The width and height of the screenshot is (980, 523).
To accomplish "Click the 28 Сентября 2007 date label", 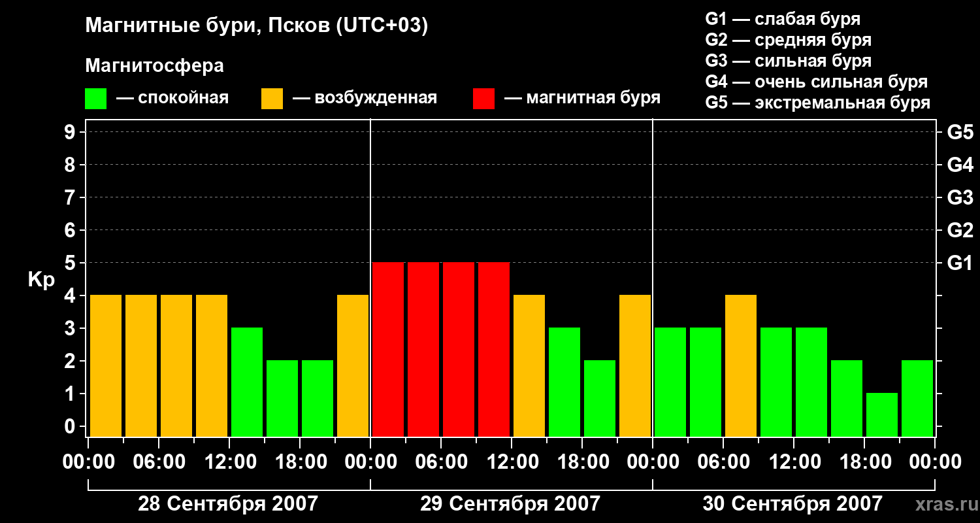I will (228, 504).
